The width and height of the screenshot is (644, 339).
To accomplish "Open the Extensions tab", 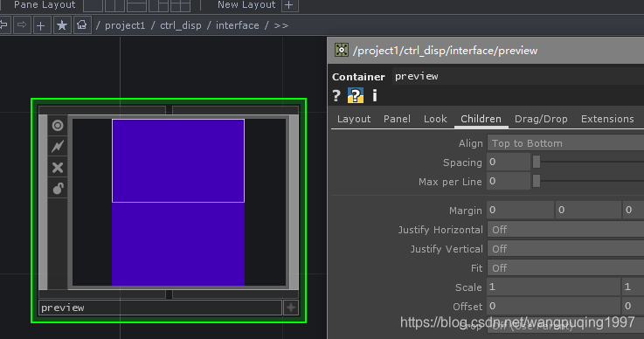I will coord(607,119).
